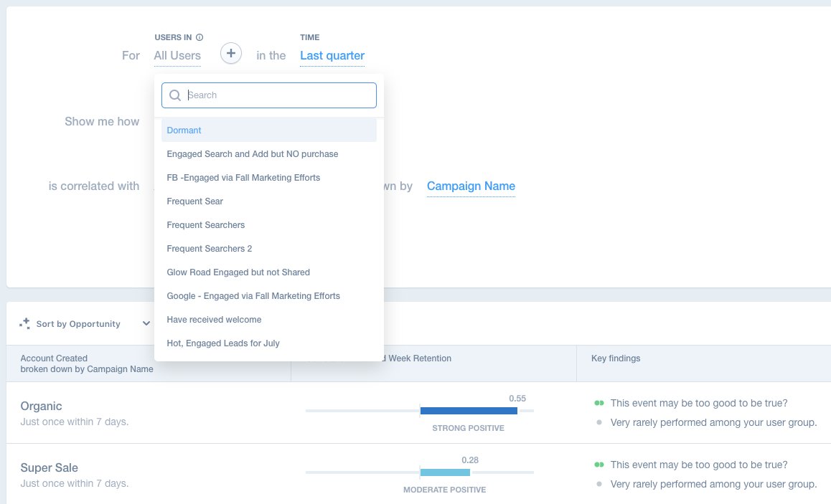Open the Last quarter time selector

[x=332, y=55]
